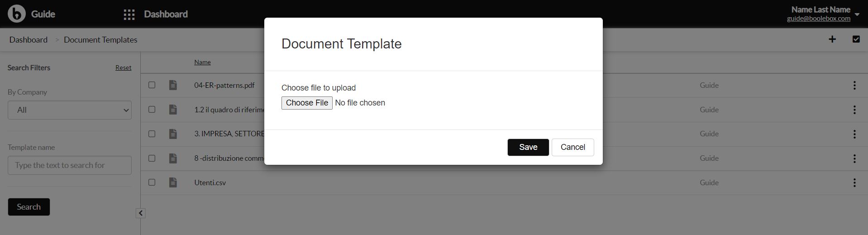This screenshot has width=868, height=235.
Task: Select checkbox for 3. IMPRESA, SETTORE row
Action: [152, 134]
